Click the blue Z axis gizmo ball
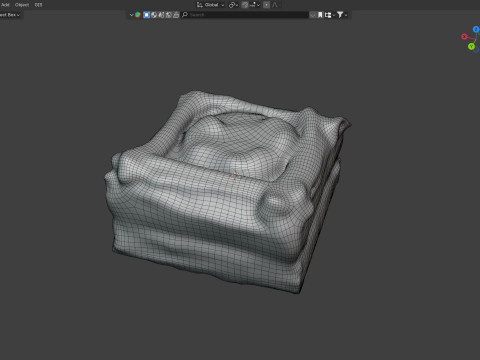 pos(476,29)
